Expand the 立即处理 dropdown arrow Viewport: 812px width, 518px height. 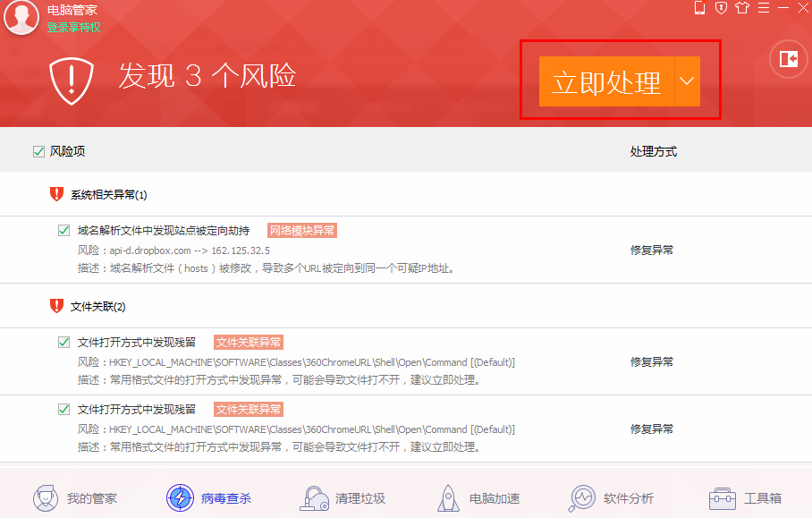[687, 81]
